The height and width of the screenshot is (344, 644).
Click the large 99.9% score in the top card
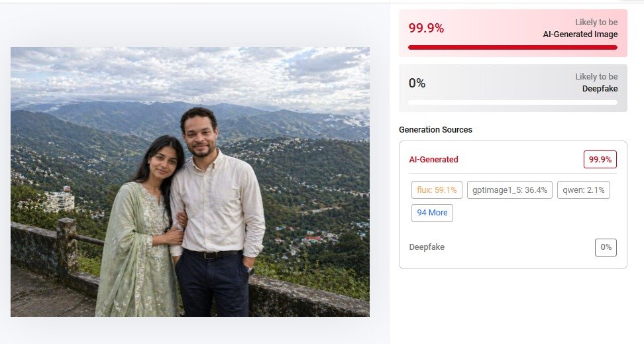(426, 28)
